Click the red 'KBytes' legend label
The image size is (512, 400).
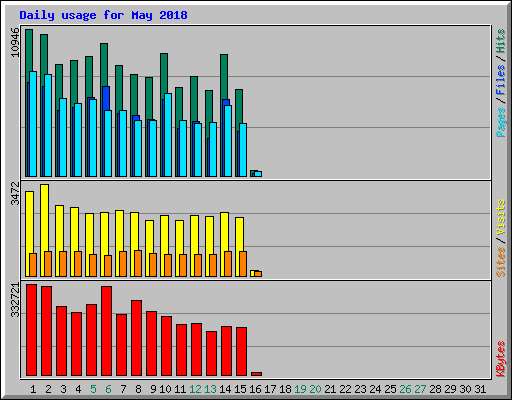501,359
